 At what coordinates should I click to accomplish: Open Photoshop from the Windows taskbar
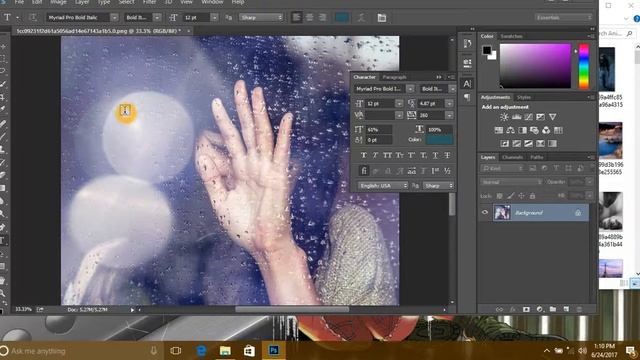tap(273, 350)
